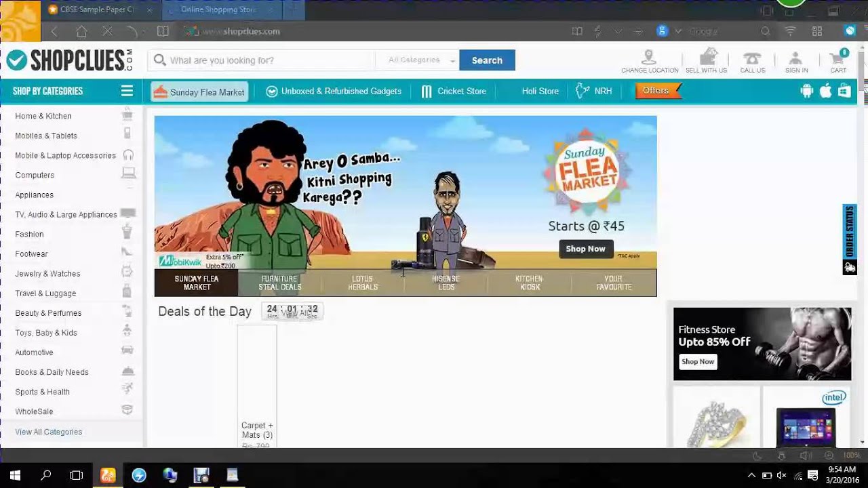Click the Call Us phone icon
The image size is (868, 488).
coord(752,58)
